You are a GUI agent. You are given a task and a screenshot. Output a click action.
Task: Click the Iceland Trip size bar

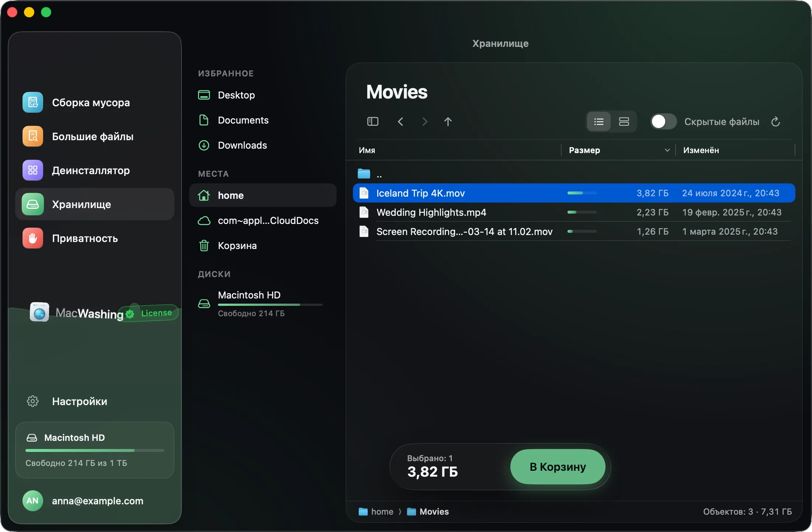(x=582, y=193)
